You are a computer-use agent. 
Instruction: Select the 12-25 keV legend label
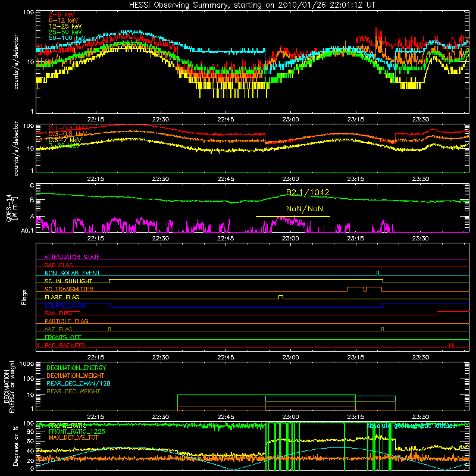(x=65, y=26)
